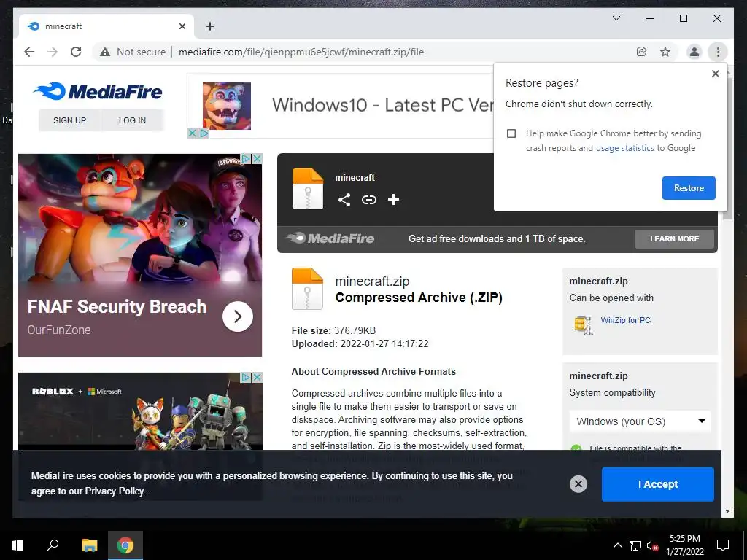
Task: Click AdChoices icon on Roblox ad
Action: pos(247,378)
